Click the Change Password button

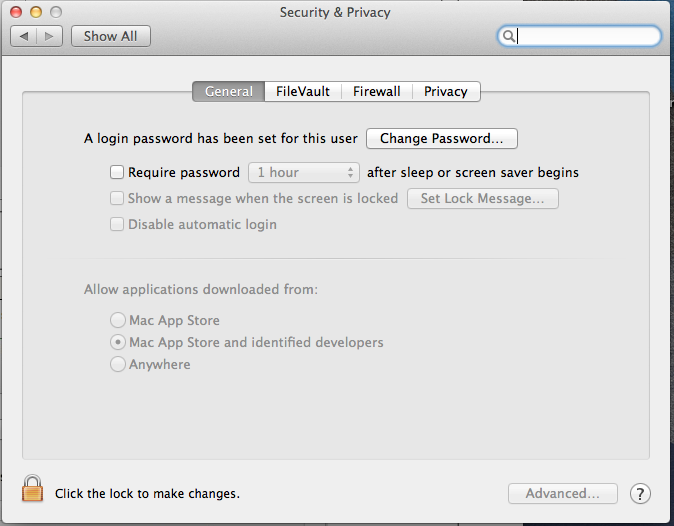[x=442, y=138]
